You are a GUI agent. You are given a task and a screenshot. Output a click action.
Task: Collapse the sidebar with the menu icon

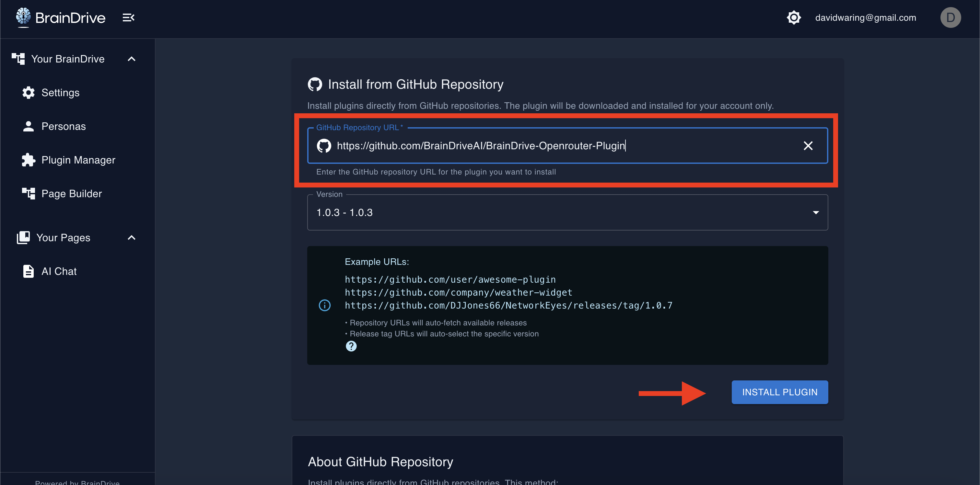point(128,17)
